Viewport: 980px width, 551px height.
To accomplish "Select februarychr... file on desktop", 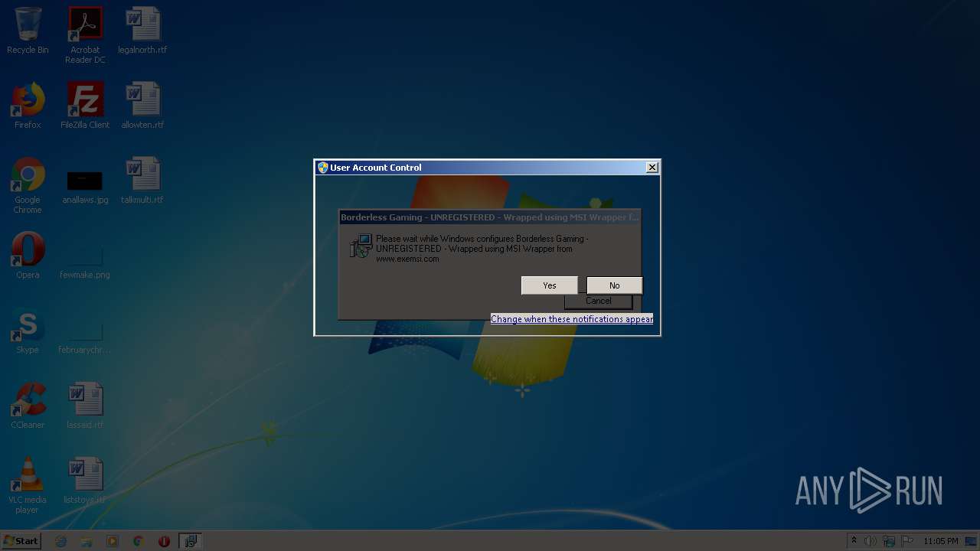I will coord(85,336).
